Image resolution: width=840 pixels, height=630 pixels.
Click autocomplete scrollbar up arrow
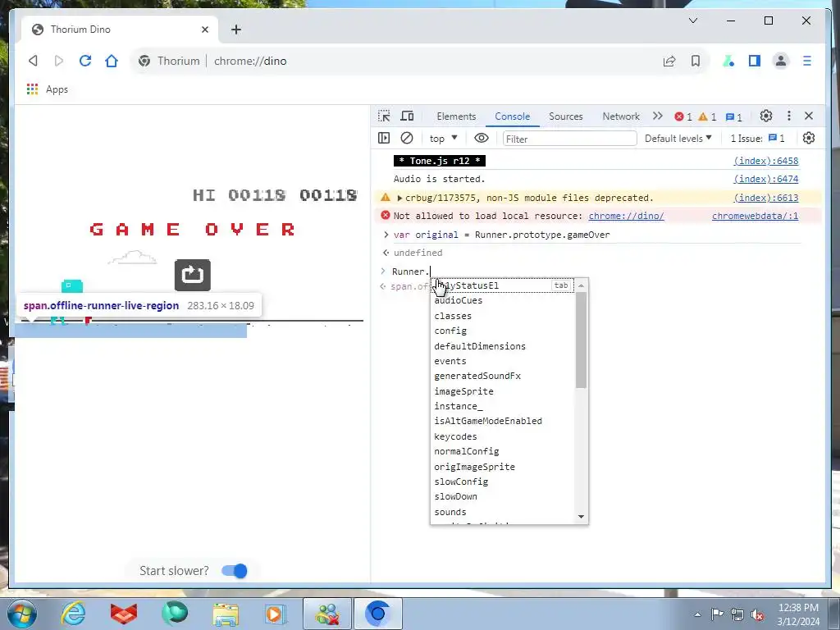click(582, 285)
